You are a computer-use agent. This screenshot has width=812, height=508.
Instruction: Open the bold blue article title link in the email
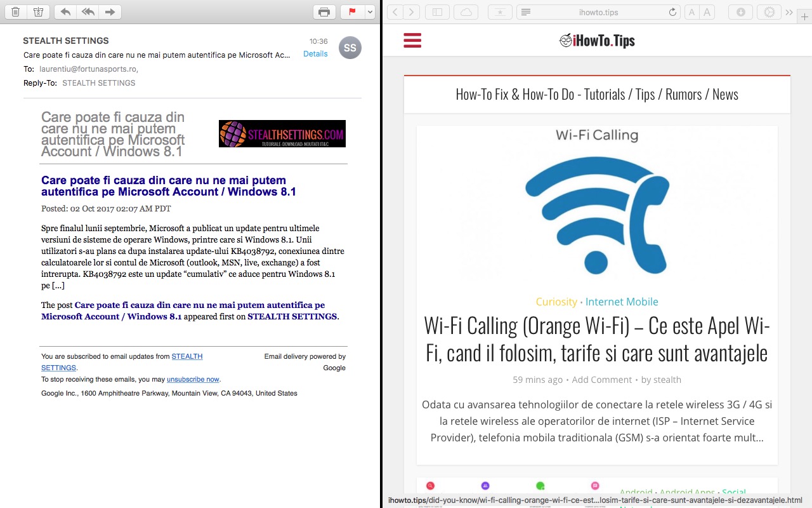point(169,186)
